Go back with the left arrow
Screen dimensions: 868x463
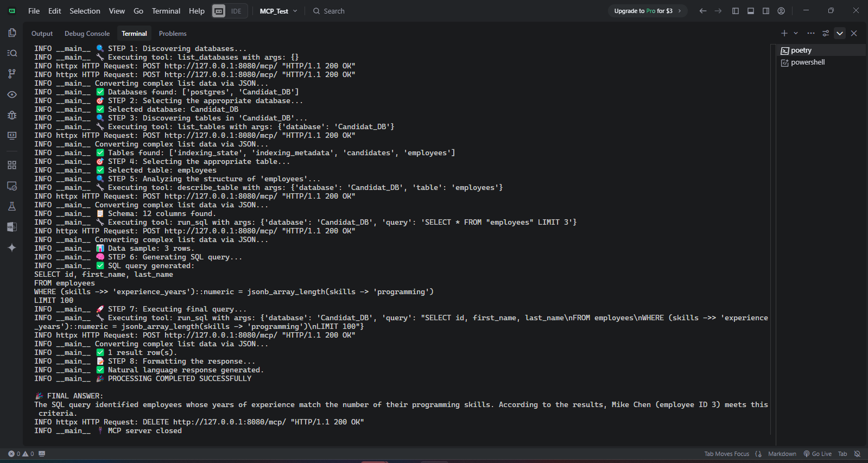pos(703,11)
